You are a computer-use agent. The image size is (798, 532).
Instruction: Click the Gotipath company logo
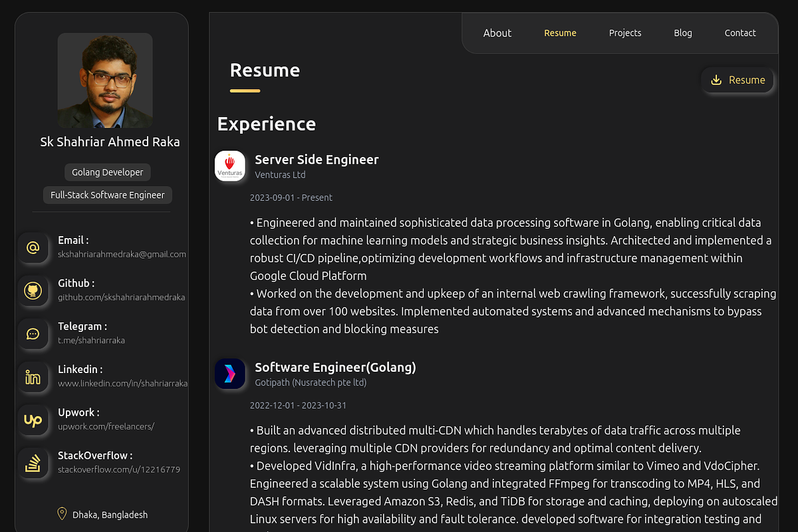[230, 374]
